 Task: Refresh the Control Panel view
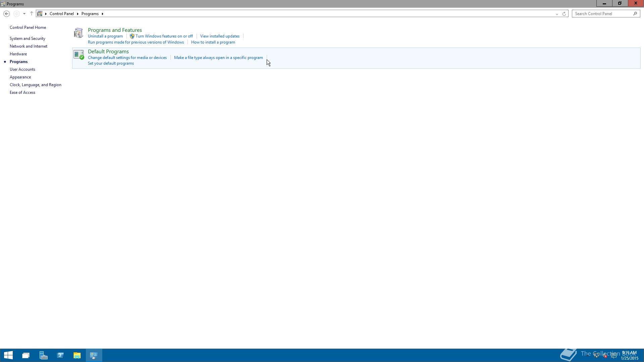(564, 14)
